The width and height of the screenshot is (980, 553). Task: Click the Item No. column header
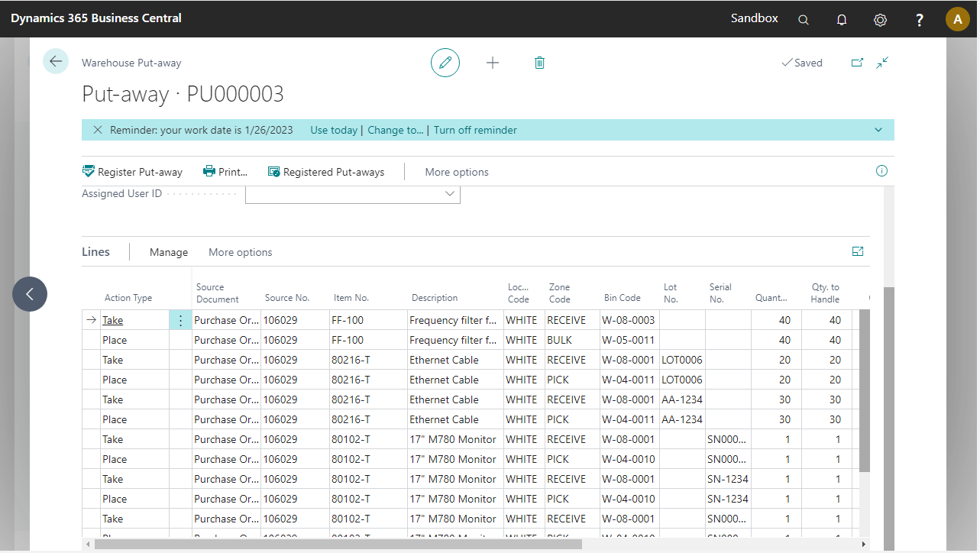tap(351, 298)
